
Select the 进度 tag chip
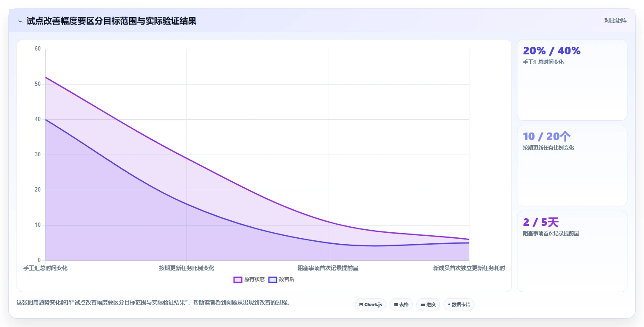coord(428,304)
